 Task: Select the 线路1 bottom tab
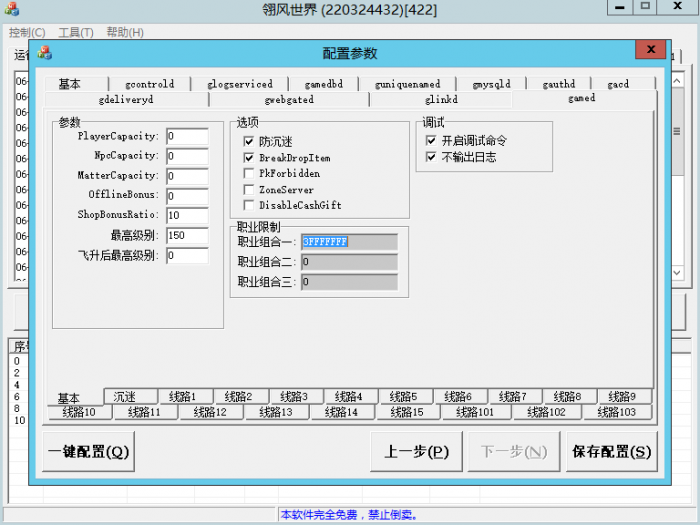189,397
